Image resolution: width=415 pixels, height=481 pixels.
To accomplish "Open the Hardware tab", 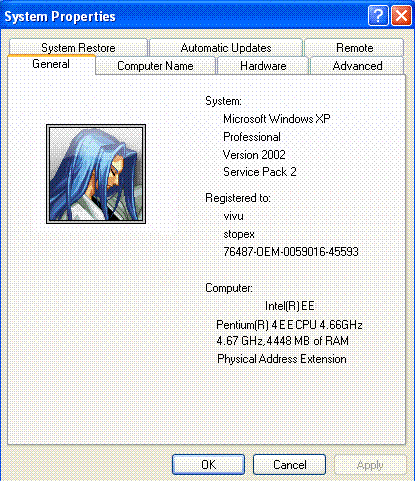I will coord(263,66).
